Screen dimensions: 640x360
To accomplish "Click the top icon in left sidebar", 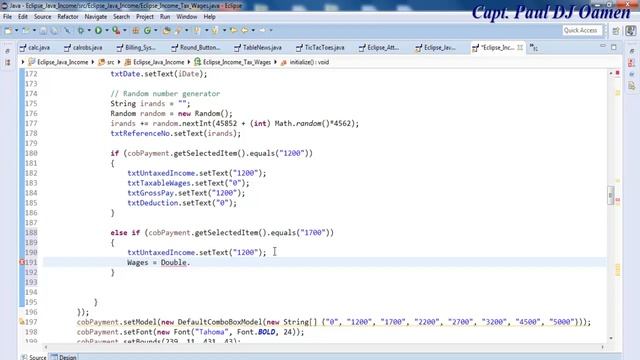I will [x=8, y=51].
